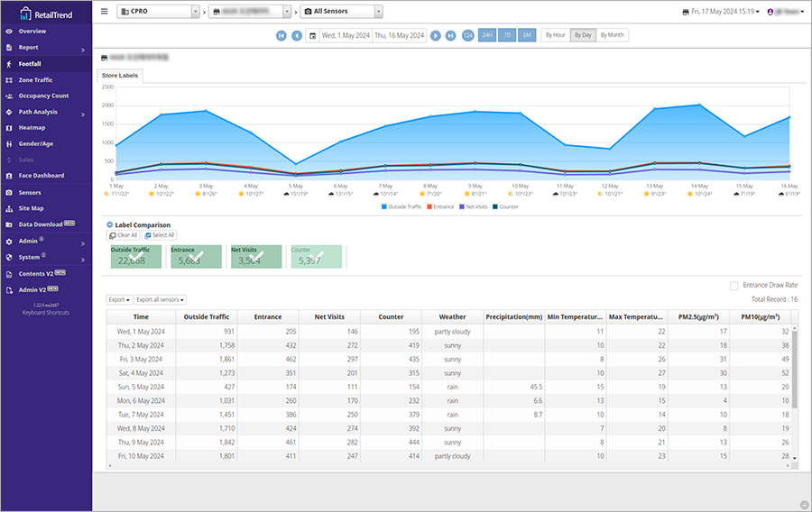This screenshot has width=812, height=512.
Task: Switch view to By Month
Action: click(612, 35)
